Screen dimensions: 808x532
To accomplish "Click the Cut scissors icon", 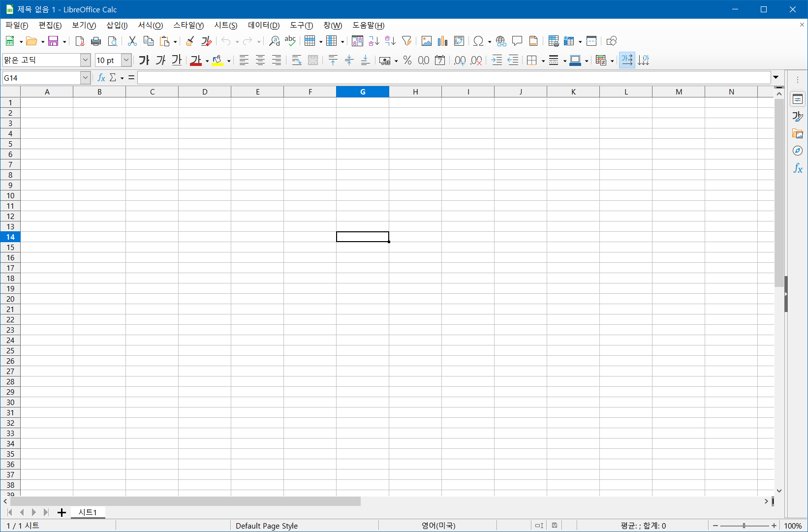I will coord(132,41).
